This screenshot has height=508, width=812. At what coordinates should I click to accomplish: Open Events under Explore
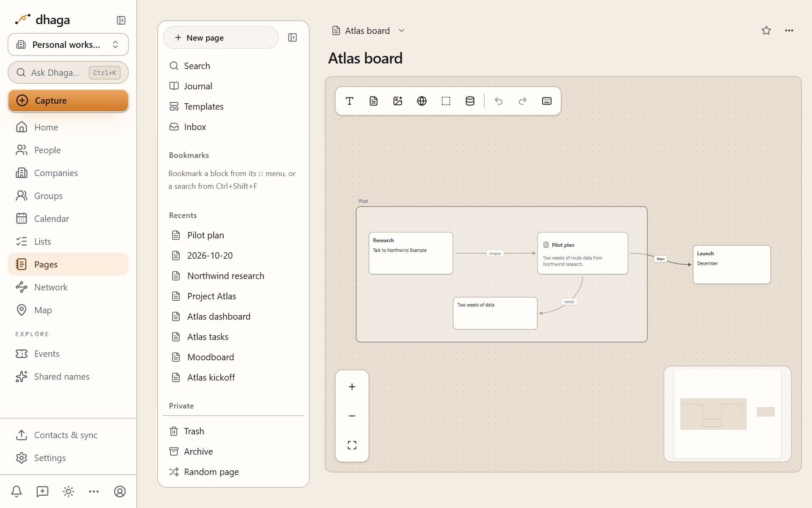point(68,353)
